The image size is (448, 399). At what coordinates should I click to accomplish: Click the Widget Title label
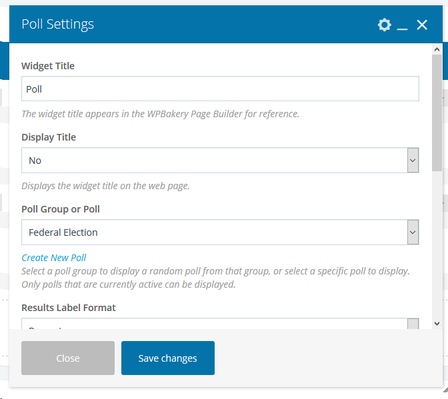[48, 66]
